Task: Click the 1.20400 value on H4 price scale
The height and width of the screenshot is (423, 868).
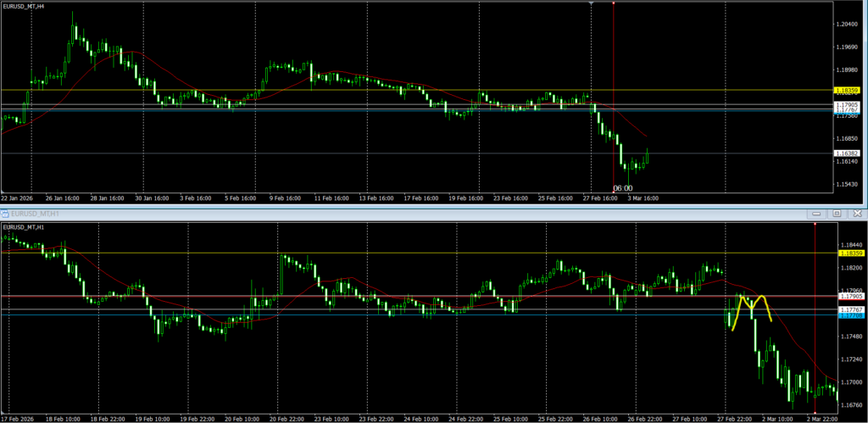Action: coord(848,24)
